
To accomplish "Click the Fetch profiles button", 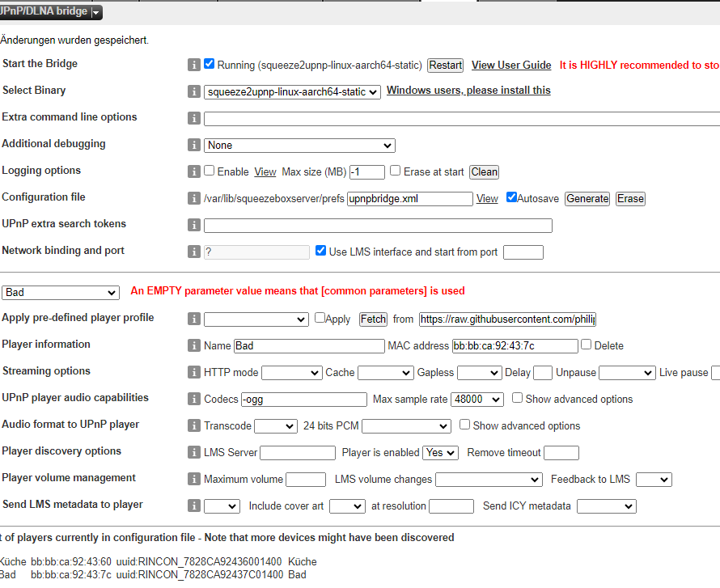I will tap(373, 319).
